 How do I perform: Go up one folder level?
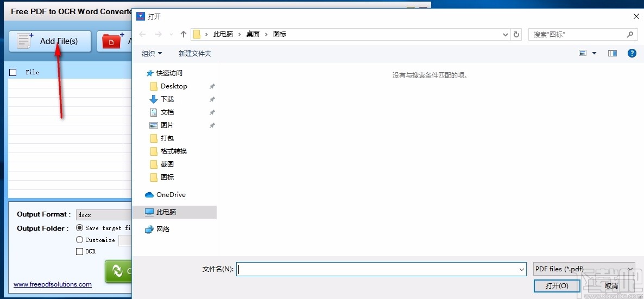184,35
